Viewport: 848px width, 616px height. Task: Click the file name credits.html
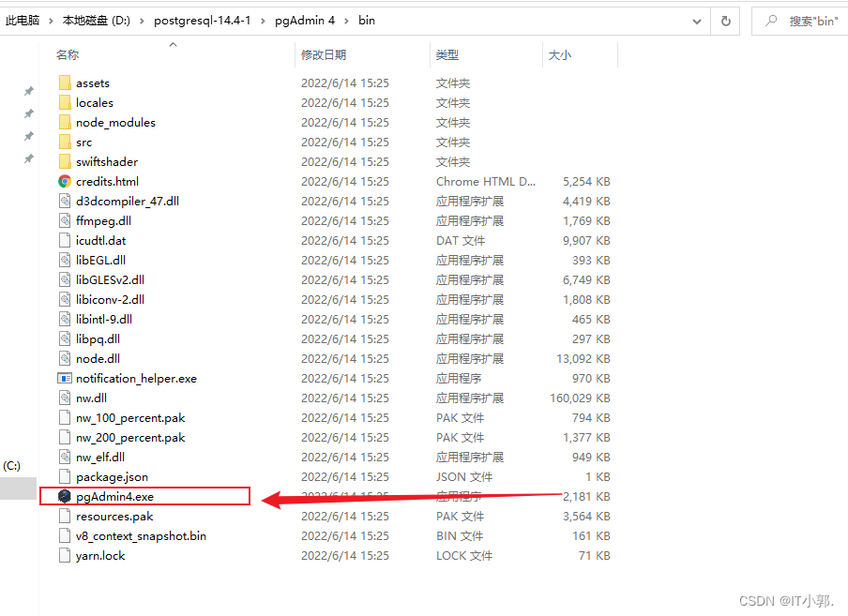pyautogui.click(x=107, y=182)
